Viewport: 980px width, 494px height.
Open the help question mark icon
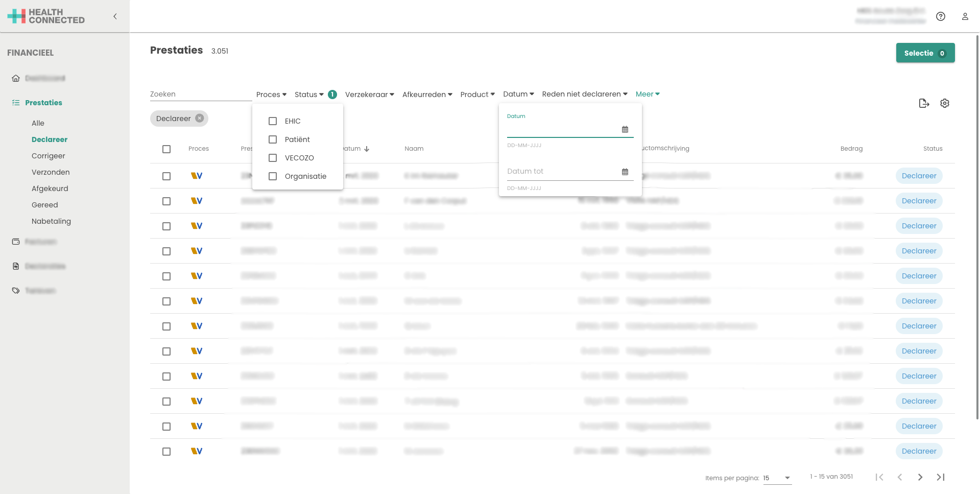940,16
